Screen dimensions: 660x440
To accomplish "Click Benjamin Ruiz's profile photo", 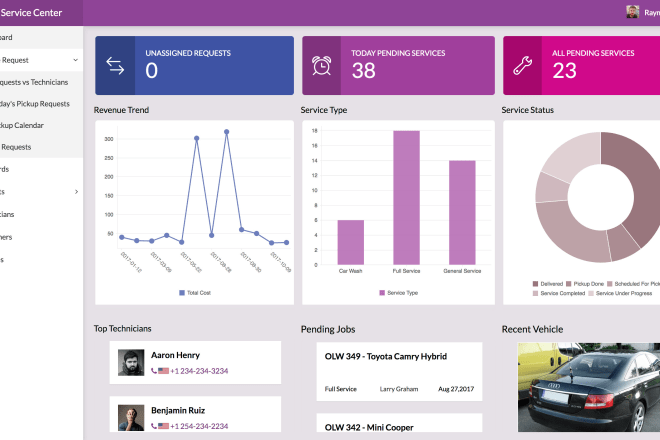I will coord(132,417).
